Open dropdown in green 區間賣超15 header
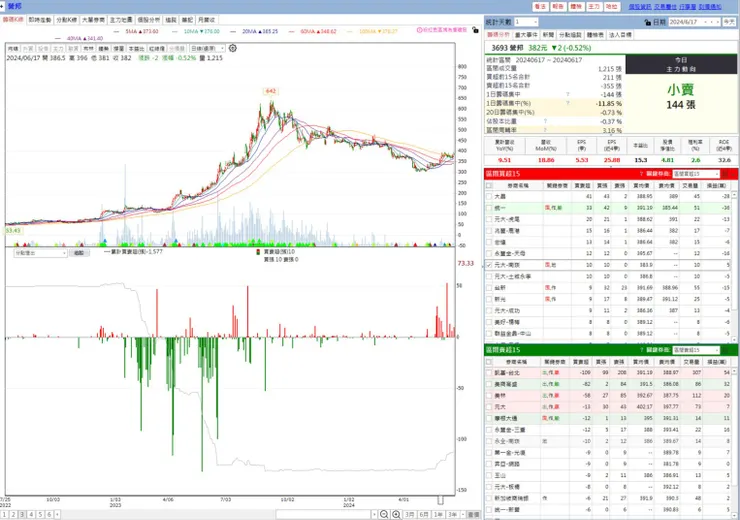Image resolution: width=740 pixels, height=520 pixels. pyautogui.click(x=696, y=350)
